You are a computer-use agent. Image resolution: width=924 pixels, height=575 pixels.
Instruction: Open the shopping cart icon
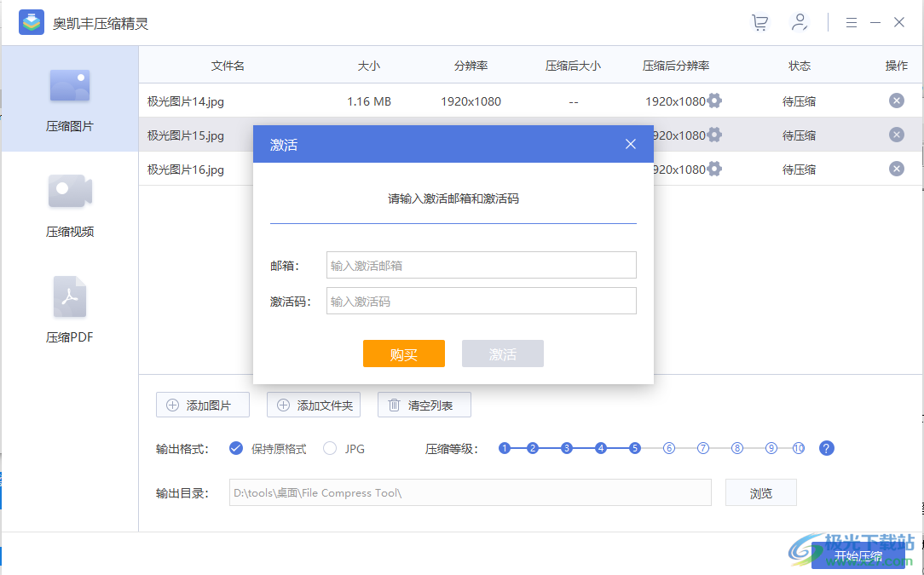[760, 22]
